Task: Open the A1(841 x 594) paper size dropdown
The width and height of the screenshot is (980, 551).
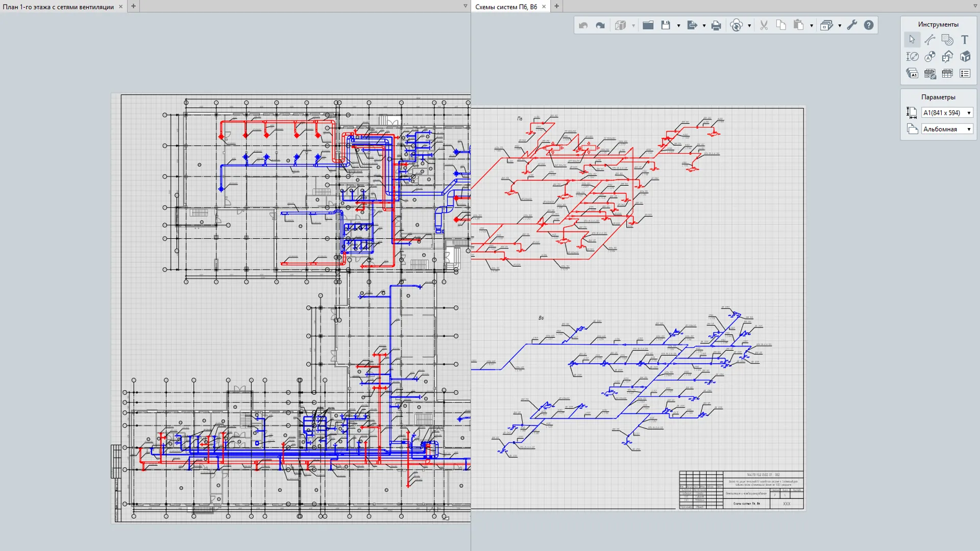Action: [x=947, y=113]
